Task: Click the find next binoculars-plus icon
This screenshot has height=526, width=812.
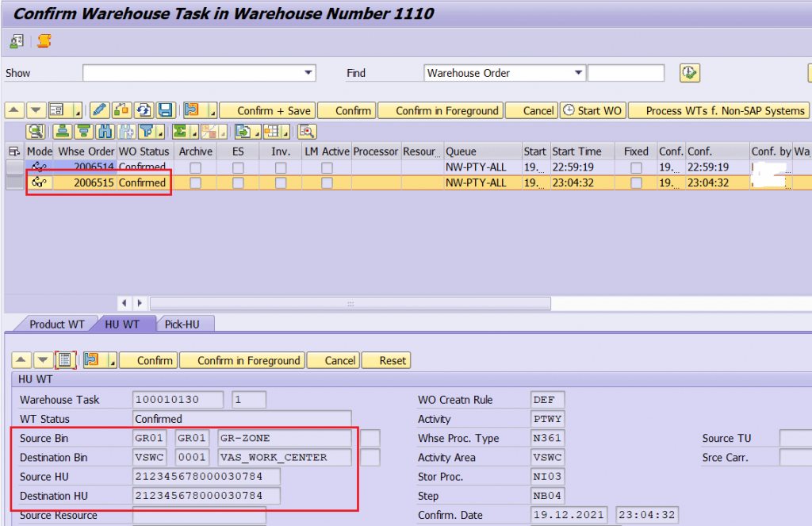Action: [126, 132]
